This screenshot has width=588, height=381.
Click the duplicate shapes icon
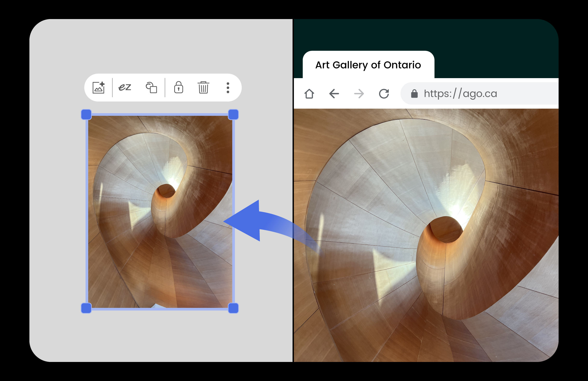coord(151,88)
